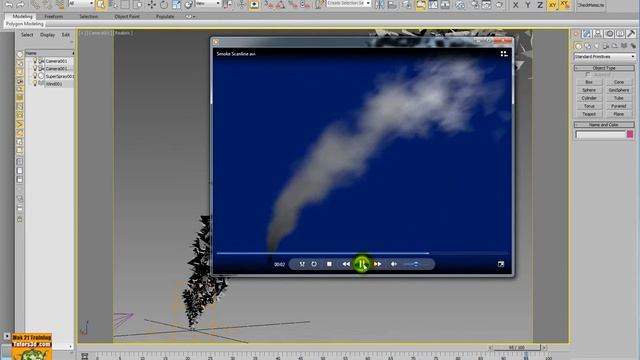Viewport: 640px width, 360px height.
Task: Select the Lights create category
Action: [x=597, y=46]
